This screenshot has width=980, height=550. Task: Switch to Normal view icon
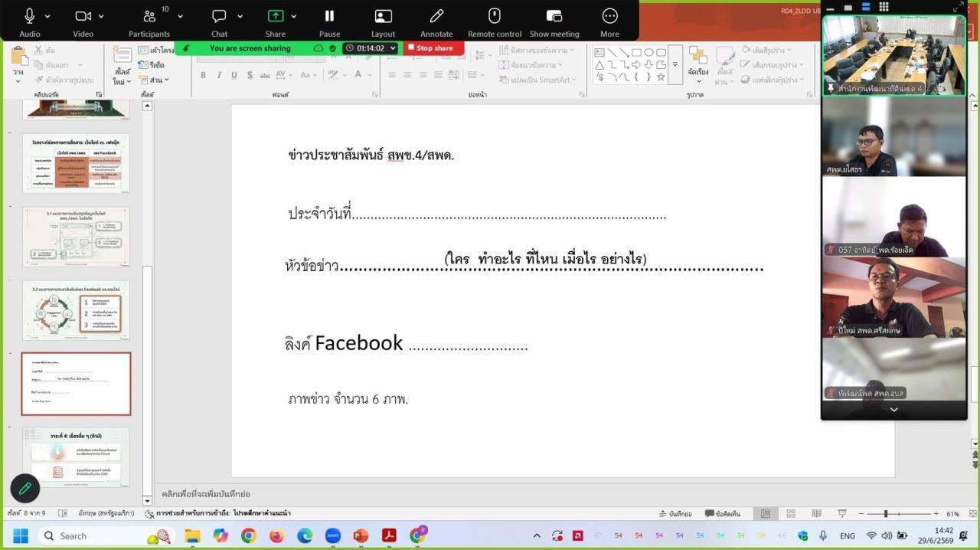(x=765, y=514)
